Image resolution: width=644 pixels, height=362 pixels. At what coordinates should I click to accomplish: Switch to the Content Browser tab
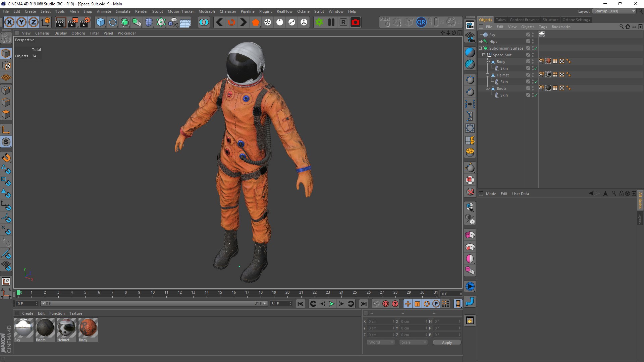[x=524, y=20]
